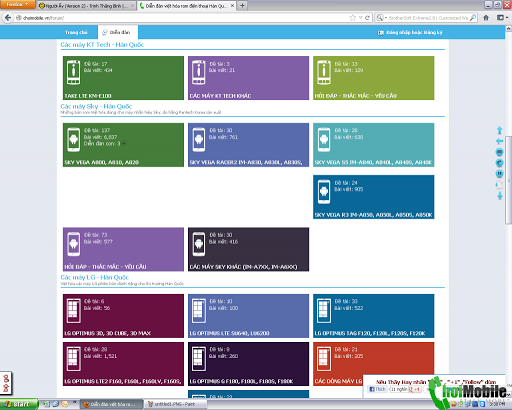Click phone icon on olive HỎI ĐÁP tile
Image resolution: width=512 pixels, height=410 pixels.
[x=324, y=72]
